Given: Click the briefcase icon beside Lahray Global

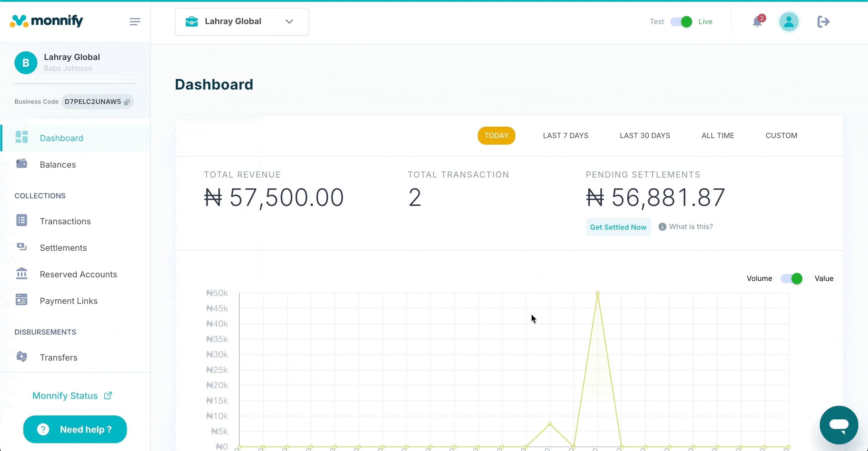Looking at the screenshot, I should 192,22.
